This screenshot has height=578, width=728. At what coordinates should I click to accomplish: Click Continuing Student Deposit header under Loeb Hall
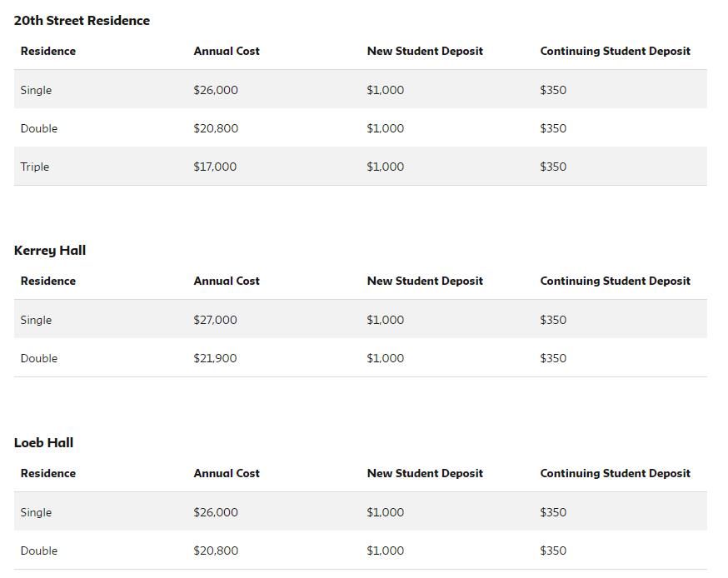point(615,473)
